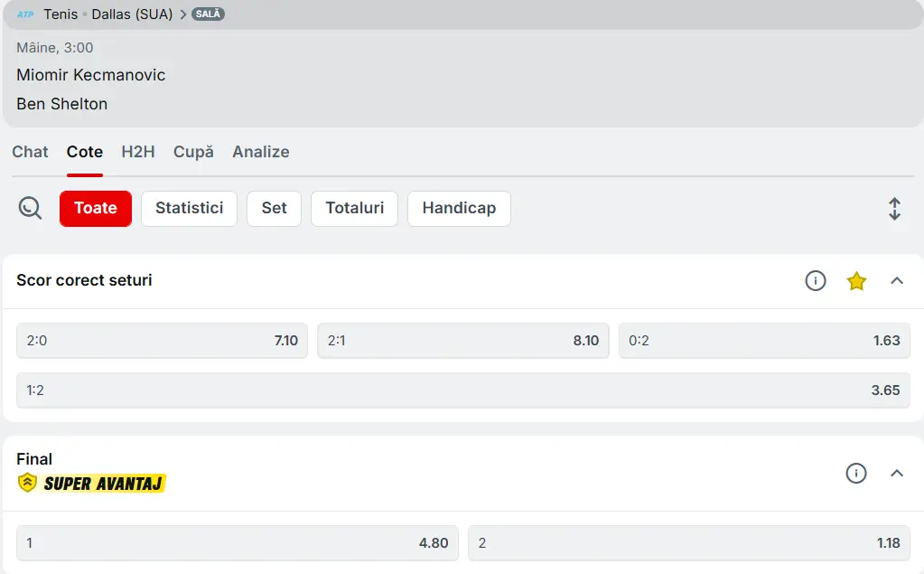Click the SALĂ badge in the breadcrumb
Image resolution: width=924 pixels, height=574 pixels.
pos(207,14)
